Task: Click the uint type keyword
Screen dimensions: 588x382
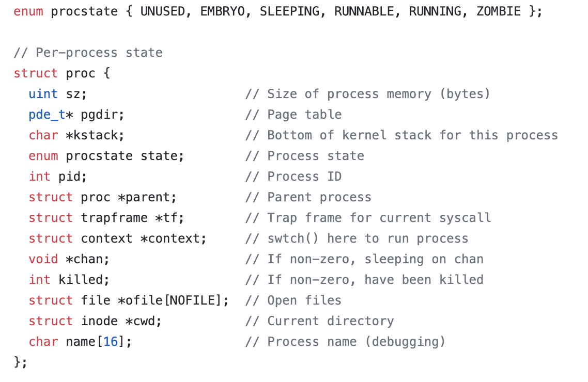Action: point(43,94)
